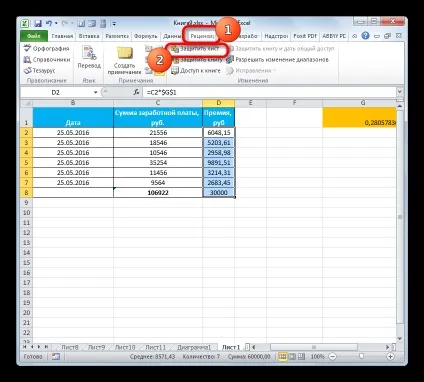Select cell with value 30000
Screen dimensions: 424x382
coord(219,193)
